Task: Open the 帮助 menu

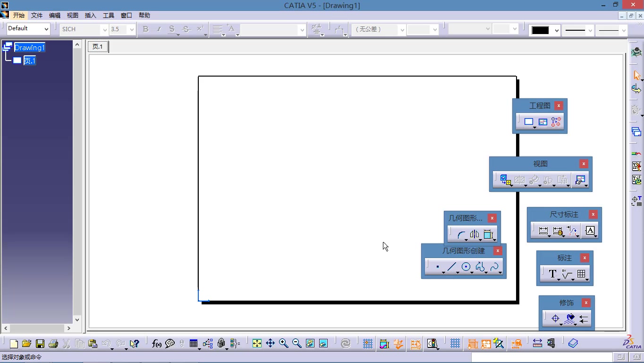Action: 144,15
